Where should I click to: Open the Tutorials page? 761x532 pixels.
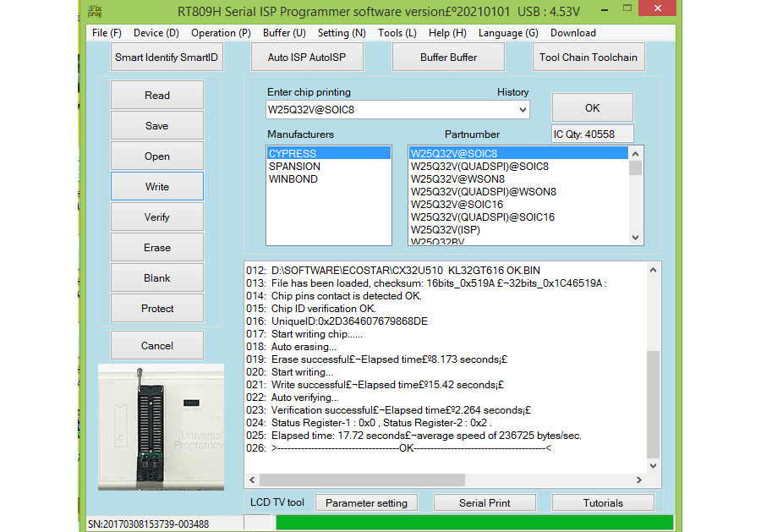pos(603,502)
